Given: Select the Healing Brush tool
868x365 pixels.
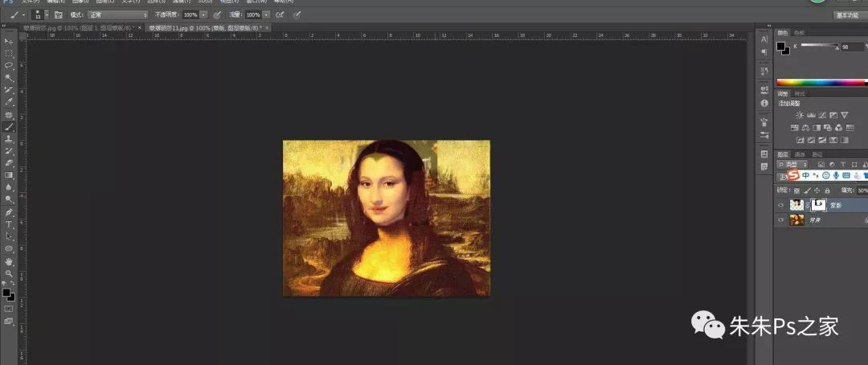Looking at the screenshot, I should click(x=9, y=115).
